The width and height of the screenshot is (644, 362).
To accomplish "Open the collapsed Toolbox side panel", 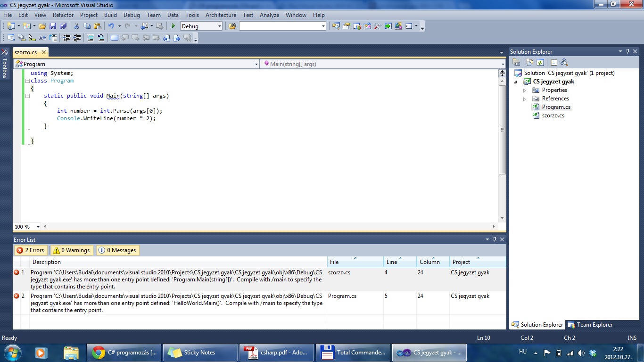I will 5,63.
